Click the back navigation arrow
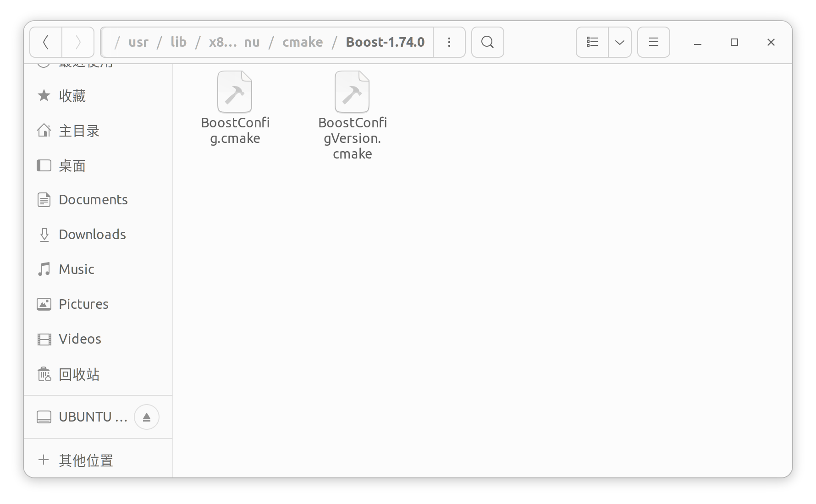 click(x=45, y=42)
